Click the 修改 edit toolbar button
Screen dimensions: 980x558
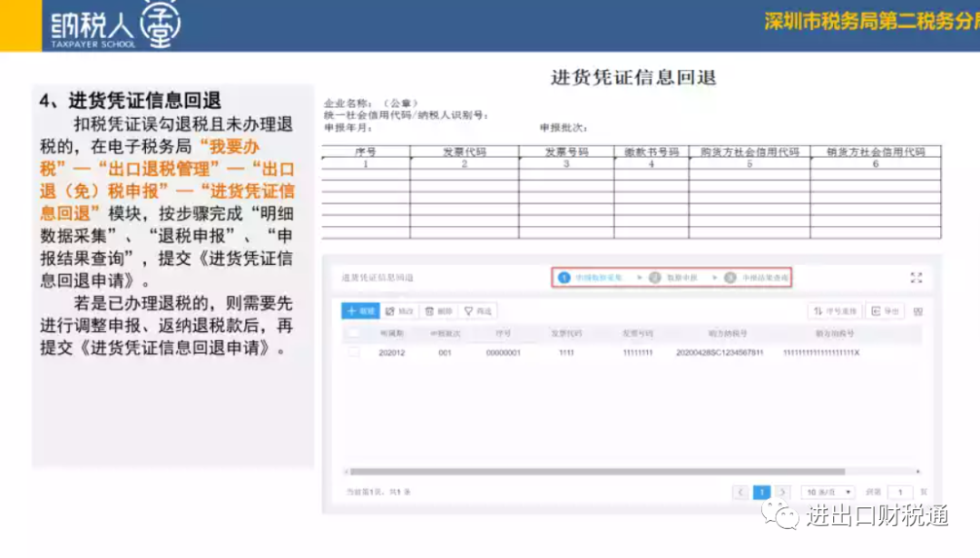(x=399, y=310)
